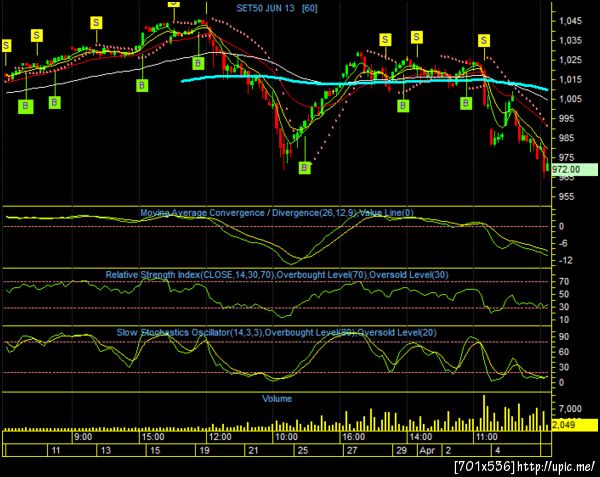Click the -12 value on the MACD axis
The width and height of the screenshot is (600, 477).
565,260
